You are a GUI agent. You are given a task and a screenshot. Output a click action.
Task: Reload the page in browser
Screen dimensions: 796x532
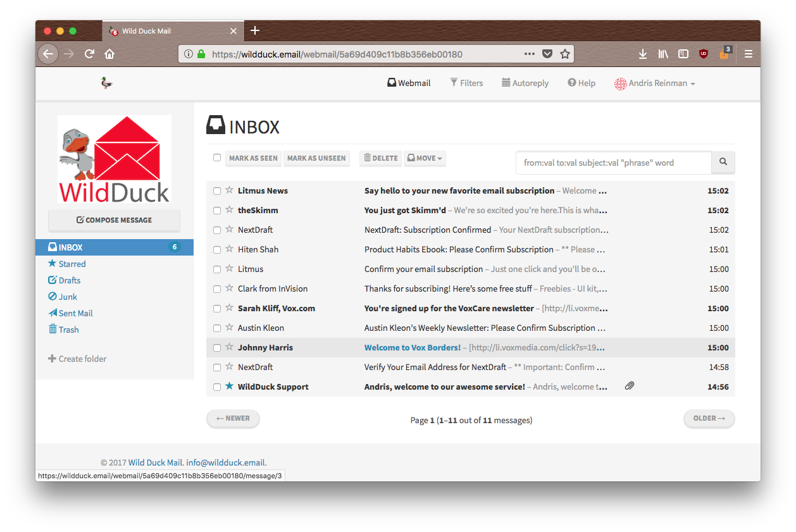coord(90,54)
